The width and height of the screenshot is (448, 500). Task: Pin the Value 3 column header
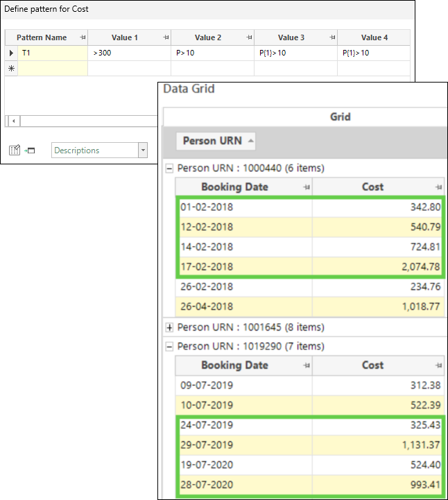332,37
